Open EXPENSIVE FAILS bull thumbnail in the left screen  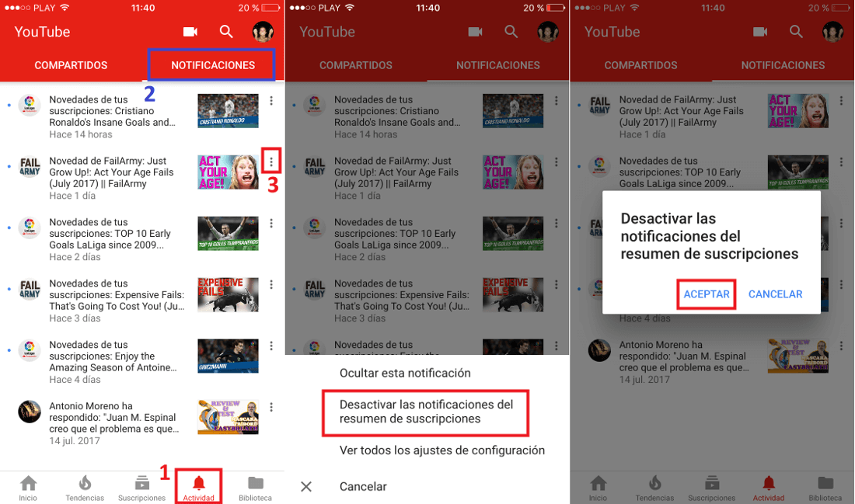coord(228,294)
